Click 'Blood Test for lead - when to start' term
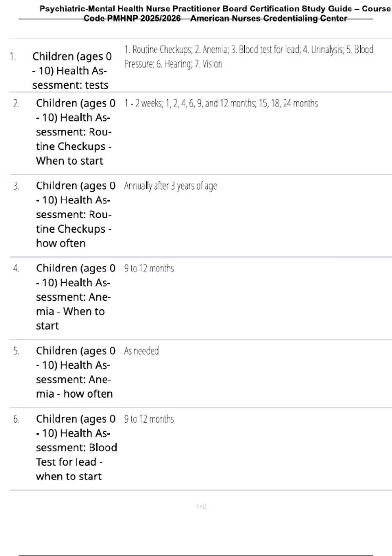Screen dimensions: 392x556 pyautogui.click(x=75, y=447)
